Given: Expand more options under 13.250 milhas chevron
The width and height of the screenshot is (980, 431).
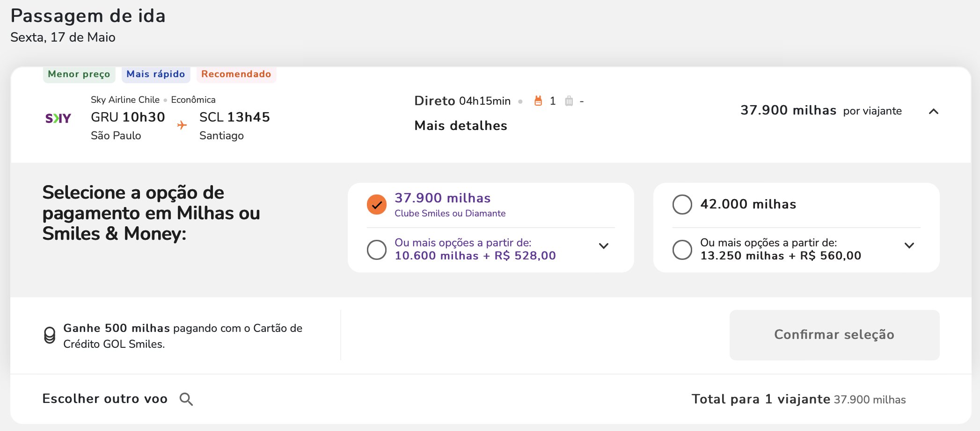Looking at the screenshot, I should coord(909,245).
